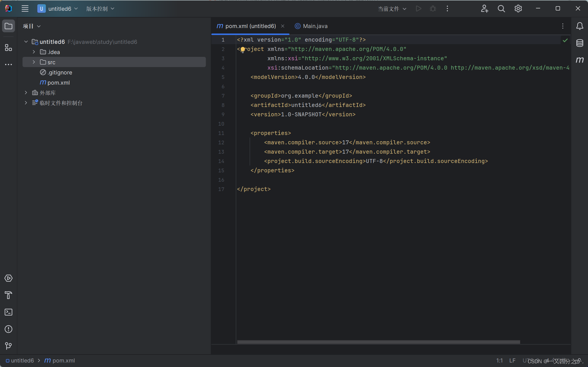Expand the 外部库 external libraries
The width and height of the screenshot is (588, 367).
click(25, 93)
